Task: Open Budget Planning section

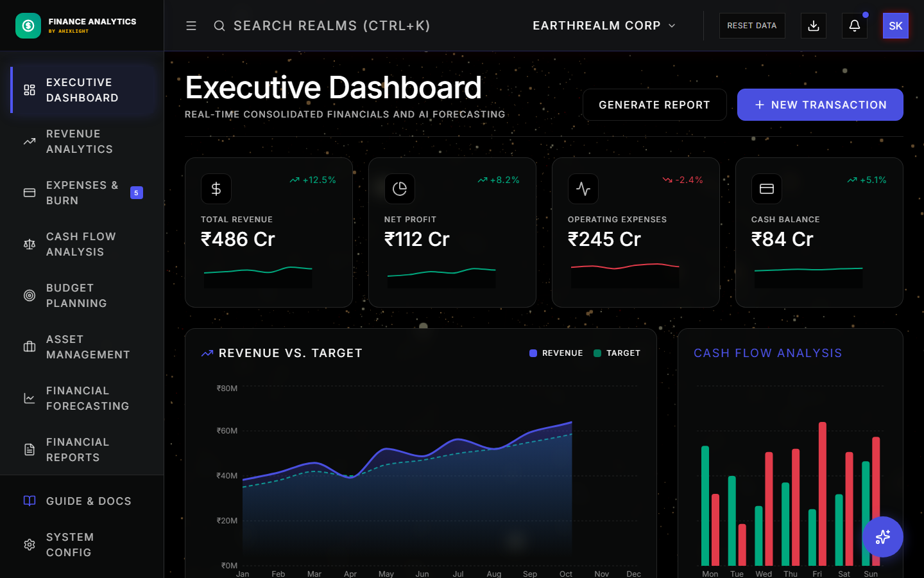Action: click(82, 295)
